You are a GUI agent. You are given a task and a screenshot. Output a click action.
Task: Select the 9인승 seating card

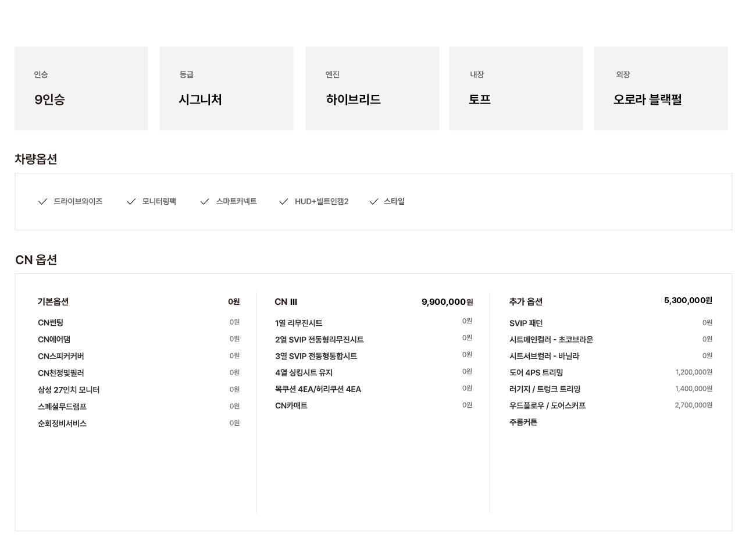click(x=81, y=88)
